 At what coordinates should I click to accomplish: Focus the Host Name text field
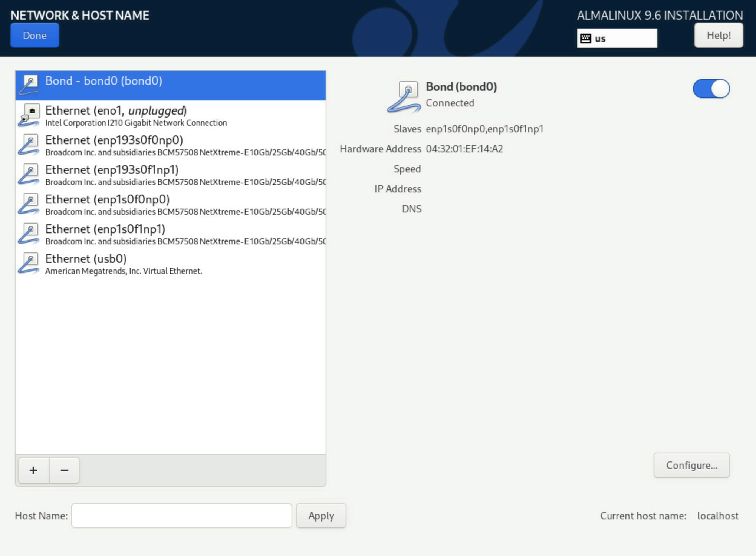182,516
